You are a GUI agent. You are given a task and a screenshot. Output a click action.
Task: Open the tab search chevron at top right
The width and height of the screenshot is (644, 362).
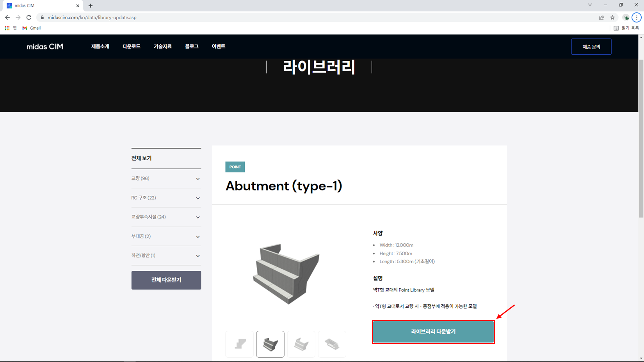point(590,5)
